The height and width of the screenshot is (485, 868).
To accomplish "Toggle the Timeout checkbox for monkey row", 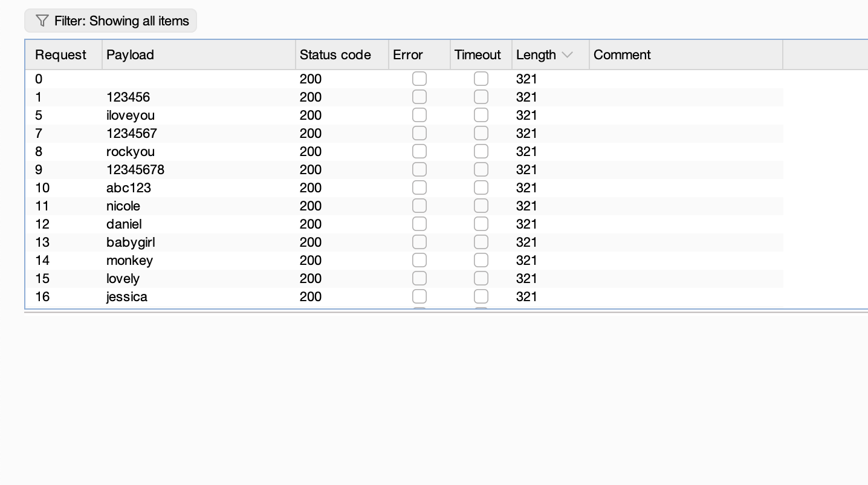I will coord(481,260).
